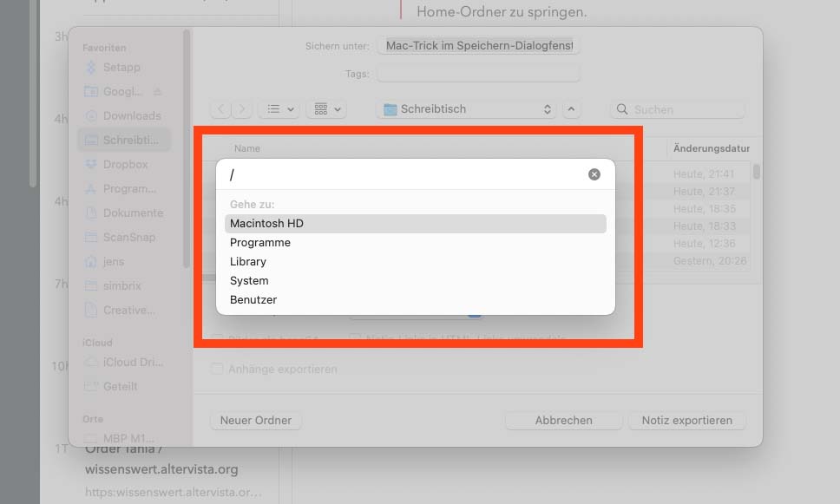Open the grouping options dropdown
Viewport: 840px width, 504px height.
[x=328, y=109]
